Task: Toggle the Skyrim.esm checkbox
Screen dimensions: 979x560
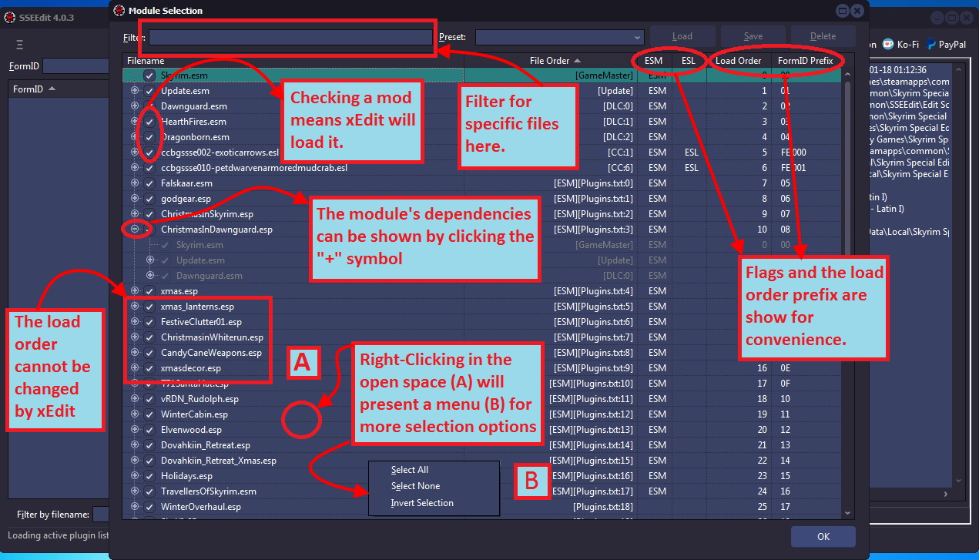Action: pos(149,75)
